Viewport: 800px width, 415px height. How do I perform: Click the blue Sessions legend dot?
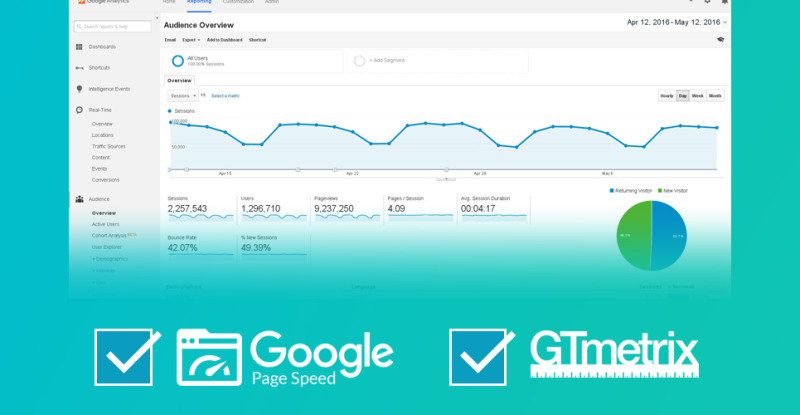tap(170, 111)
